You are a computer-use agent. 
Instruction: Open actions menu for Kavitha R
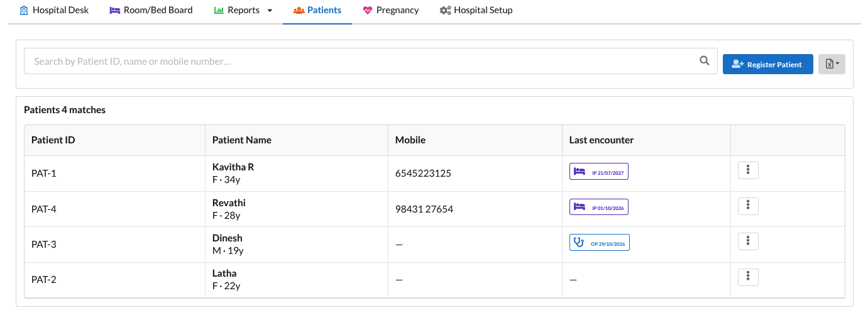748,170
